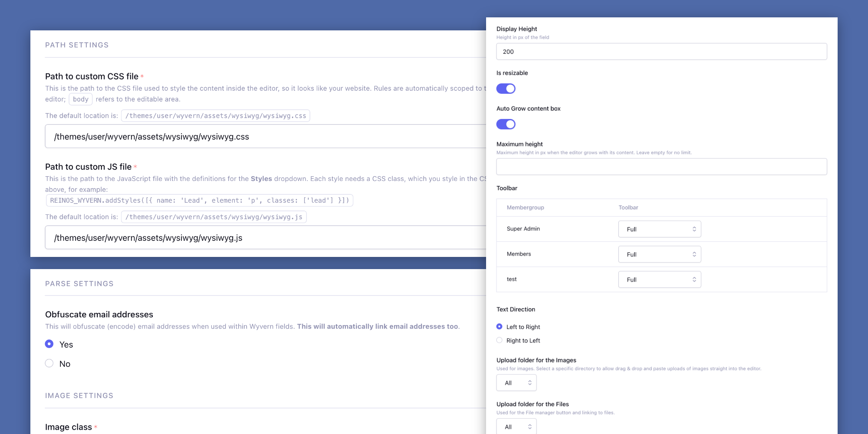Click the Path to custom JS file label

coord(89,167)
